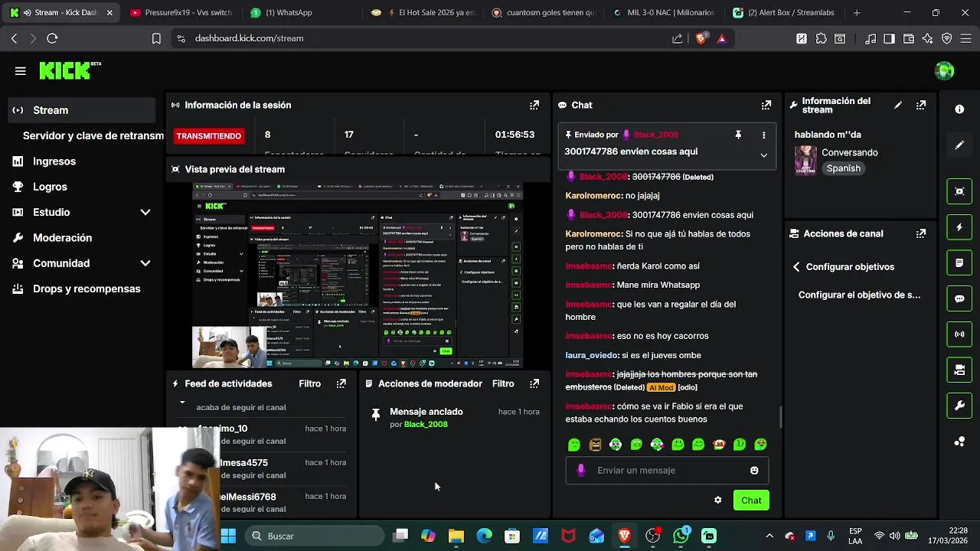Click the pencil edit icon in right sidebar
The width and height of the screenshot is (980, 551).
pos(959,145)
